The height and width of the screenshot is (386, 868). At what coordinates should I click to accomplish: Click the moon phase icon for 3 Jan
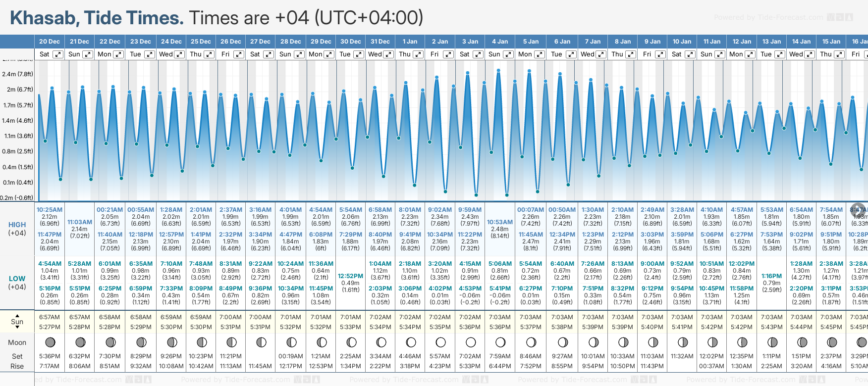tap(471, 342)
